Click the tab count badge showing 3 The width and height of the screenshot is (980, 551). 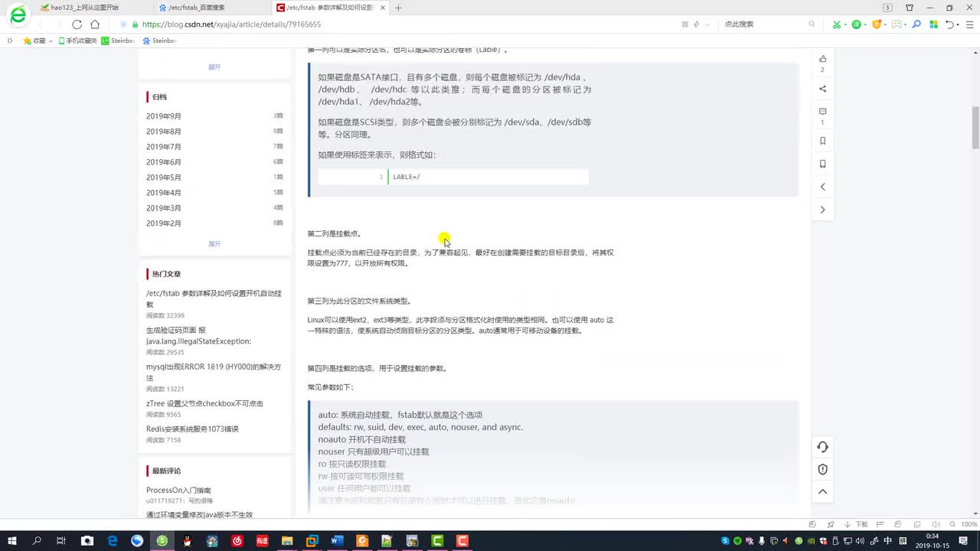pyautogui.click(x=887, y=8)
